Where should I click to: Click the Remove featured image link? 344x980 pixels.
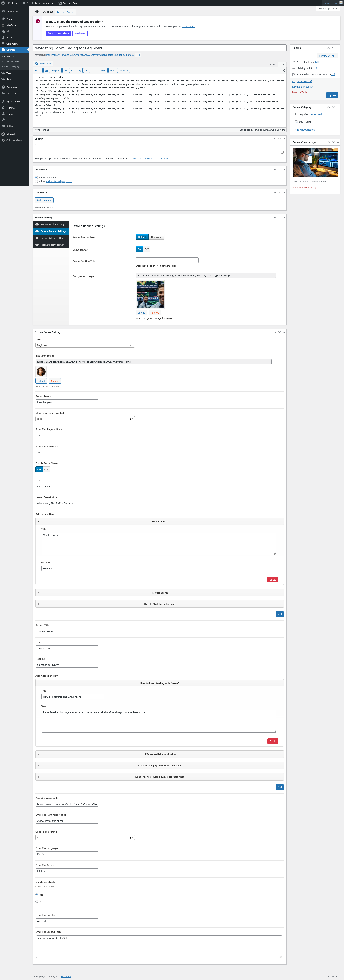[x=304, y=187]
